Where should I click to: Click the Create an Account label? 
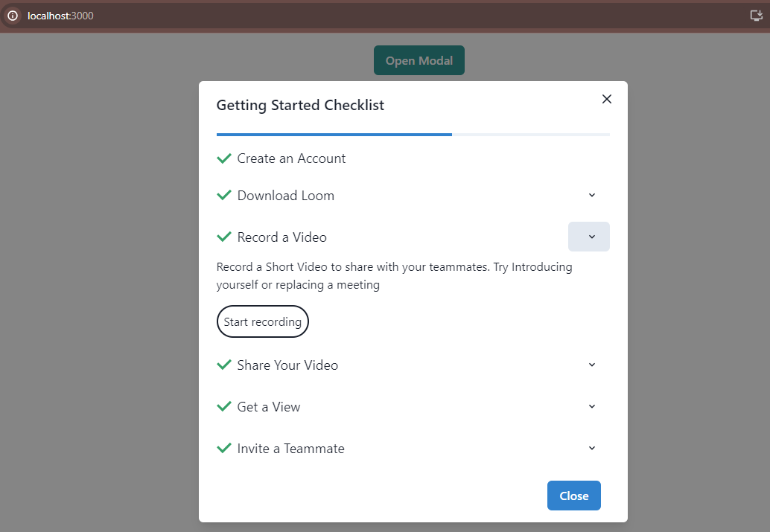point(291,158)
